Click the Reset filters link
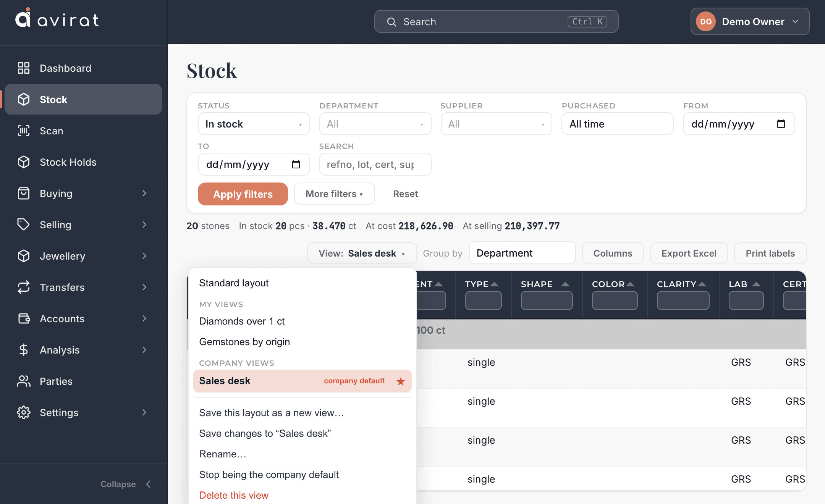825x504 pixels. point(406,194)
